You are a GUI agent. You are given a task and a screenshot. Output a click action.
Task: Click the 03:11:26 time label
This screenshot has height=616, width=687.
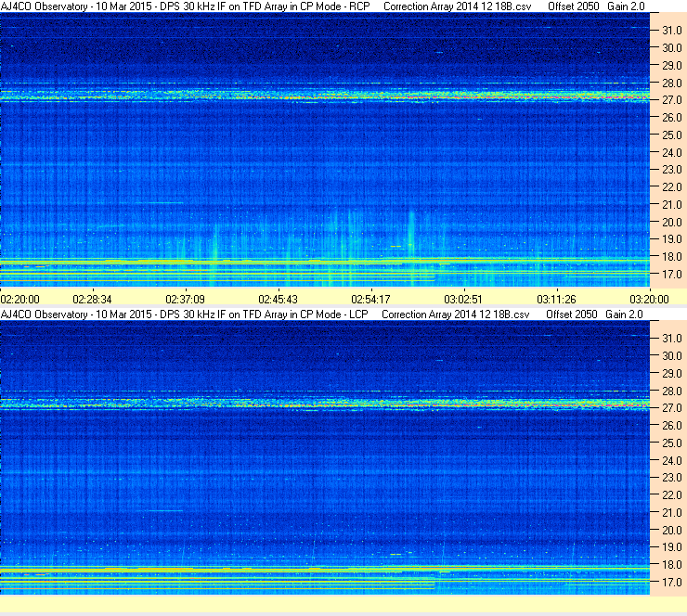pos(556,300)
